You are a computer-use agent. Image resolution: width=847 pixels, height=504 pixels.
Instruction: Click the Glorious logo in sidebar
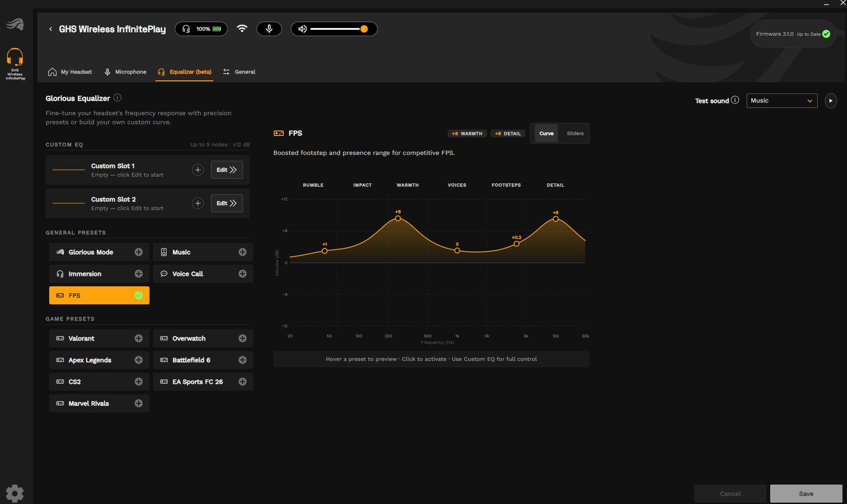pyautogui.click(x=15, y=24)
